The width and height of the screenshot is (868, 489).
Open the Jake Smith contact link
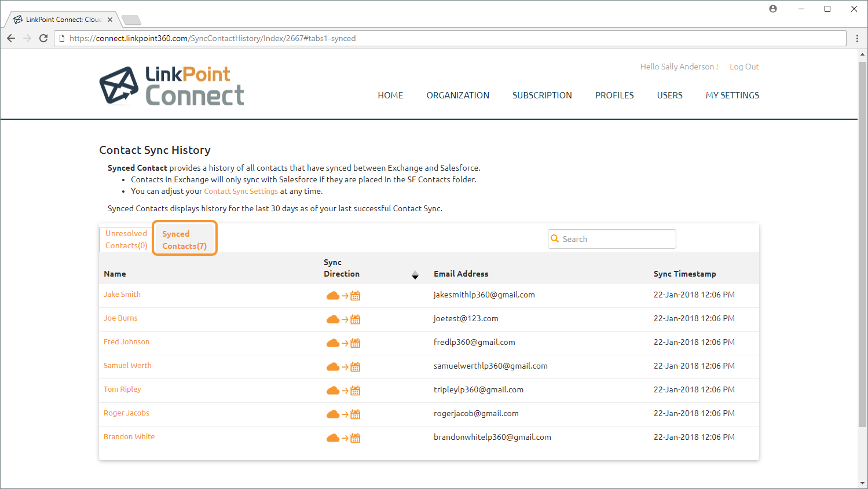122,294
